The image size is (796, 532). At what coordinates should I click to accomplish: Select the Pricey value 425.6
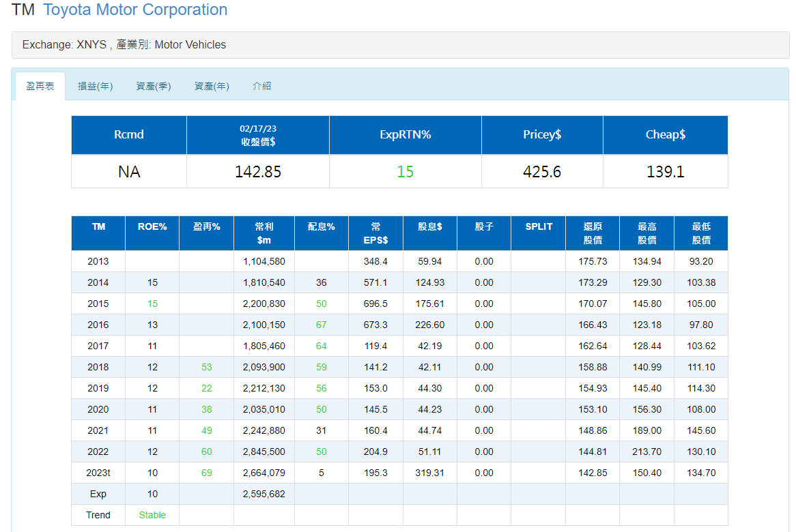(542, 172)
